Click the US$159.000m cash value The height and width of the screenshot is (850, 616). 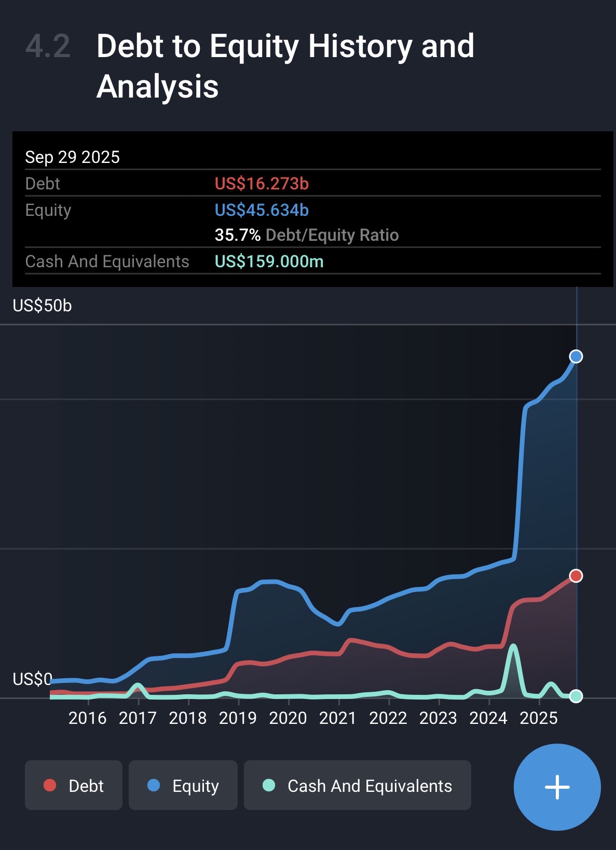click(x=269, y=262)
